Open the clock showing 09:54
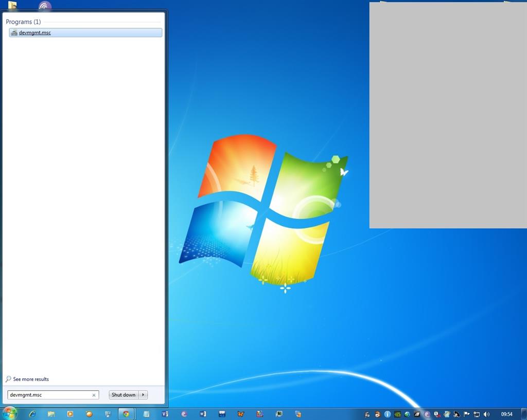Viewport: 527px width, 420px height. click(506, 414)
